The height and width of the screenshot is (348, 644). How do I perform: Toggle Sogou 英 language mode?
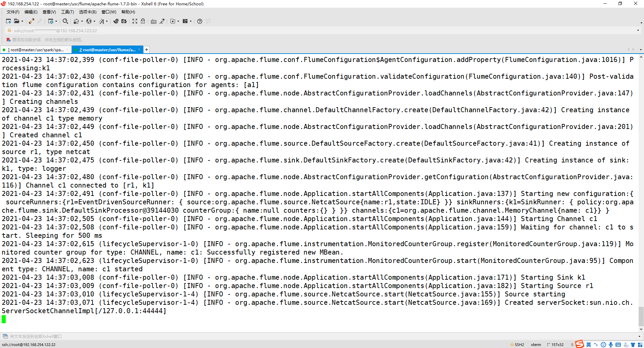click(x=589, y=345)
